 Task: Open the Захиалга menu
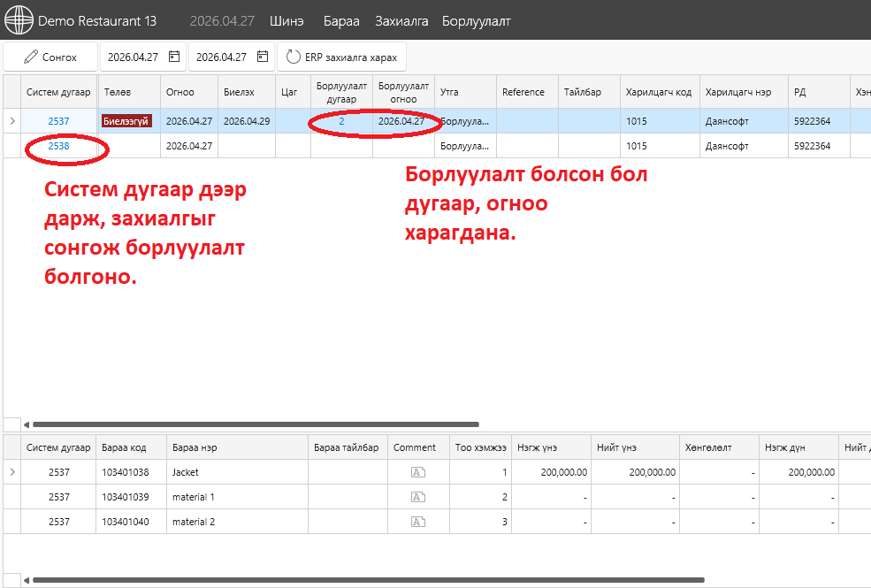click(401, 21)
